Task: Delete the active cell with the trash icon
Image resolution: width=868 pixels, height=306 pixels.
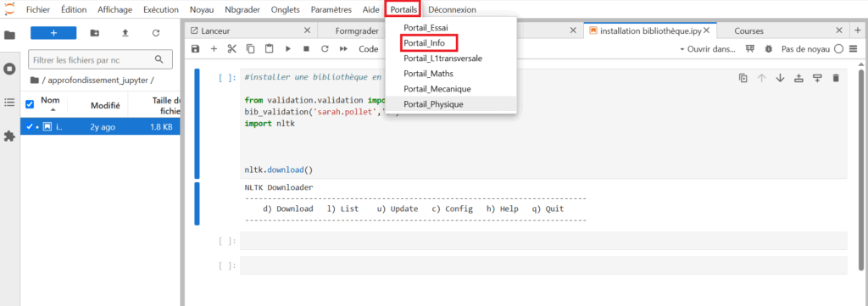Action: pos(836,78)
